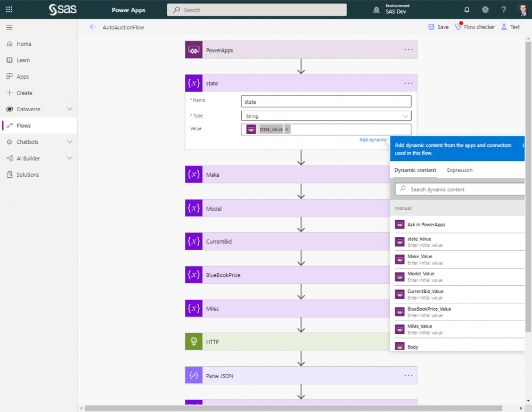Focus the top Search box
The image size is (532, 412).
[x=257, y=10]
